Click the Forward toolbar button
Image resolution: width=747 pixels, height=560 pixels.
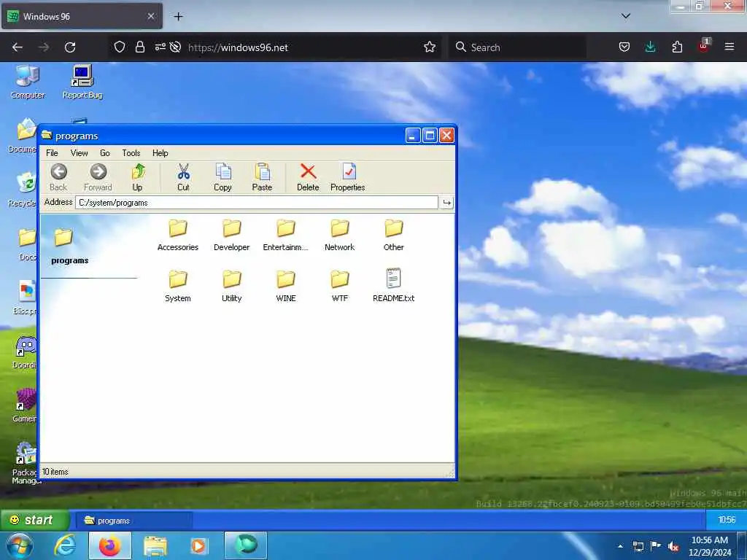pyautogui.click(x=98, y=177)
